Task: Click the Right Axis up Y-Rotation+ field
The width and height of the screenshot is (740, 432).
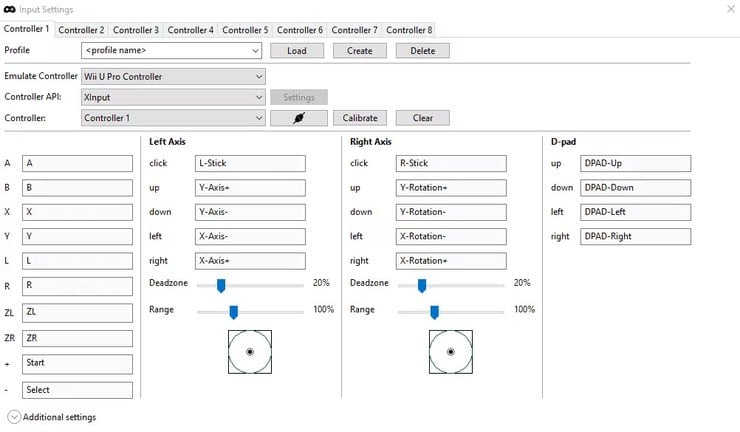Action: 451,188
